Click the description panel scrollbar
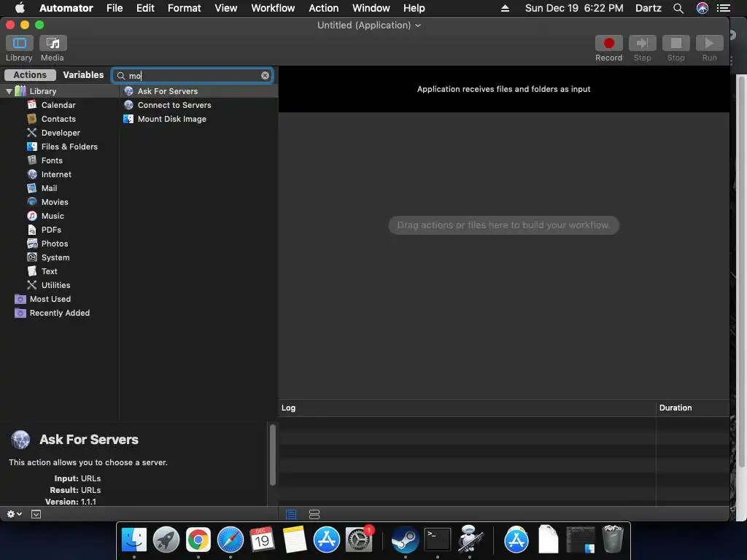This screenshot has width=747, height=560. 273,455
